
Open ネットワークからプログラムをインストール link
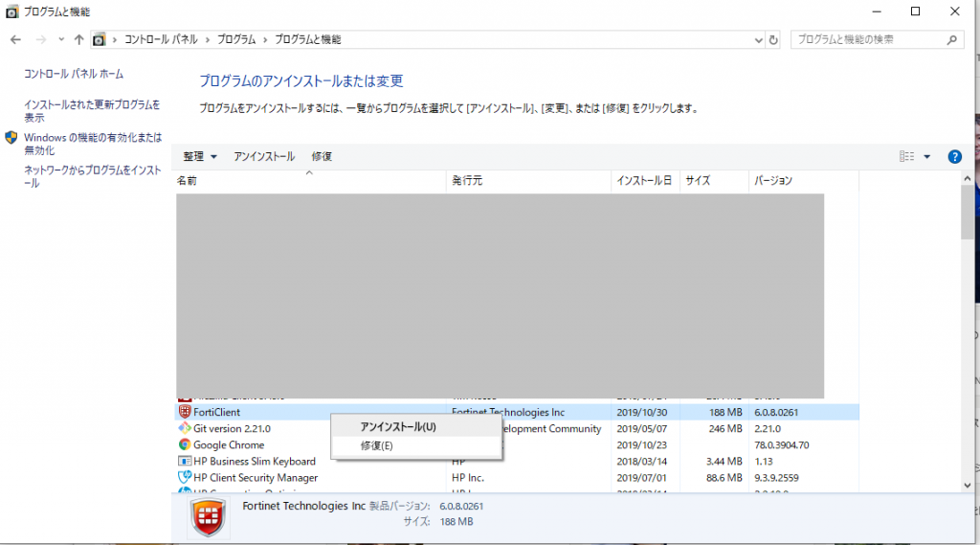[93, 176]
